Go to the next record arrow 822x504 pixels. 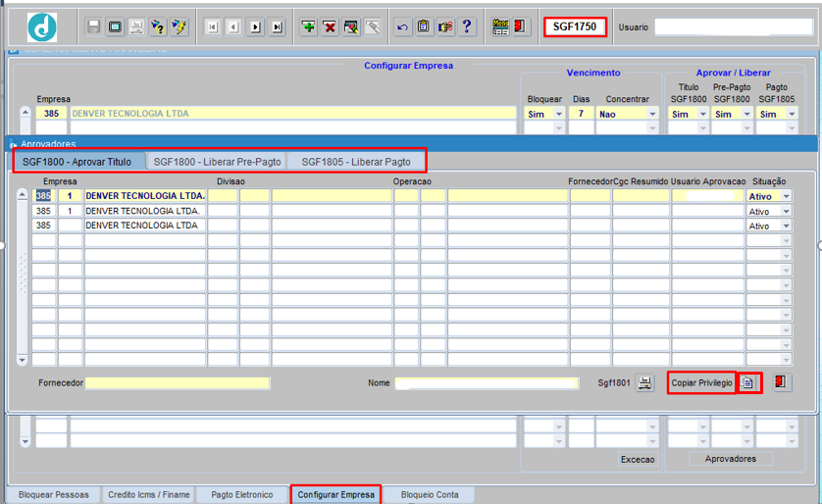tap(255, 26)
